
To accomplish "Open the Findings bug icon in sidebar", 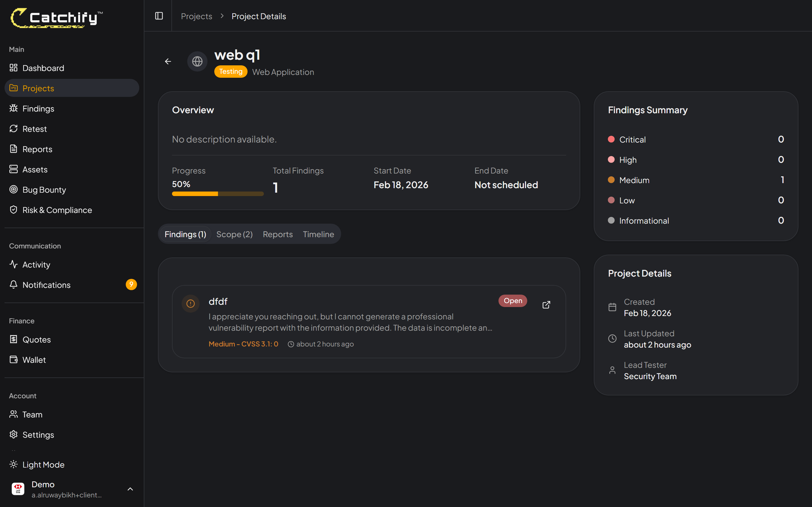I will (14, 108).
